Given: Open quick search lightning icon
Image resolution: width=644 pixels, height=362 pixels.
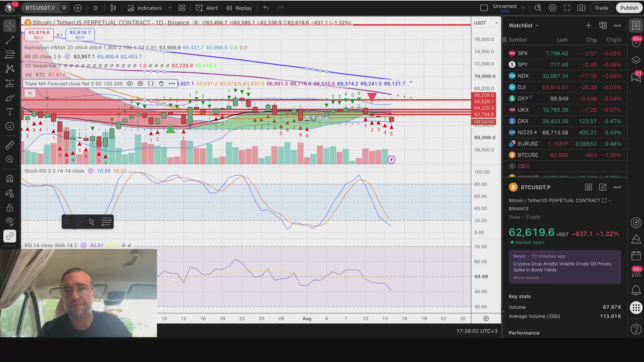Looking at the screenshot, I should click(x=538, y=8).
